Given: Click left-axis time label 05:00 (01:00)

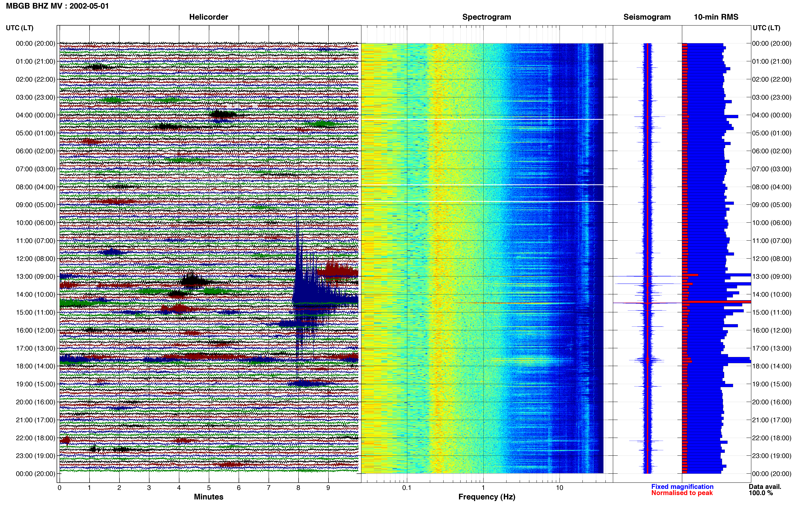Looking at the screenshot, I should (x=36, y=133).
